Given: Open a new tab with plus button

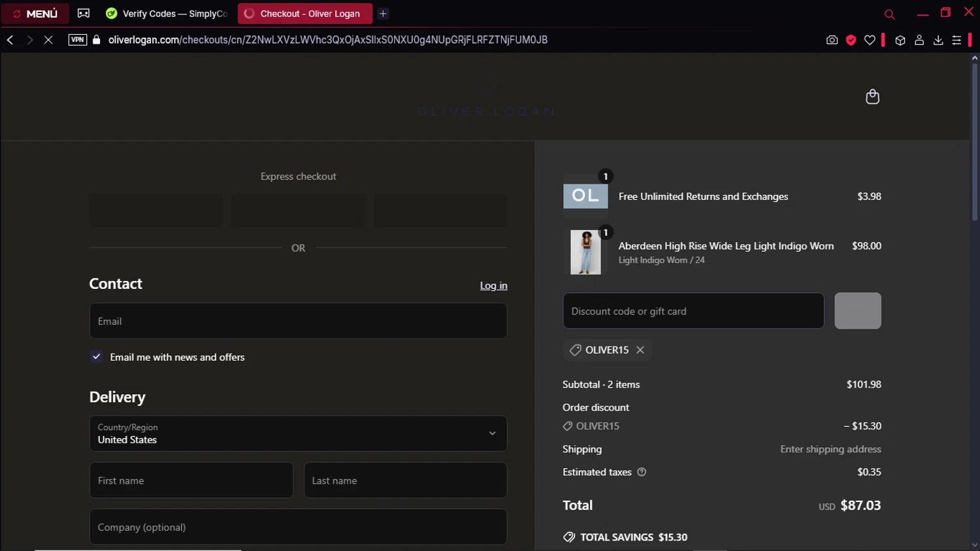Looking at the screenshot, I should [384, 14].
